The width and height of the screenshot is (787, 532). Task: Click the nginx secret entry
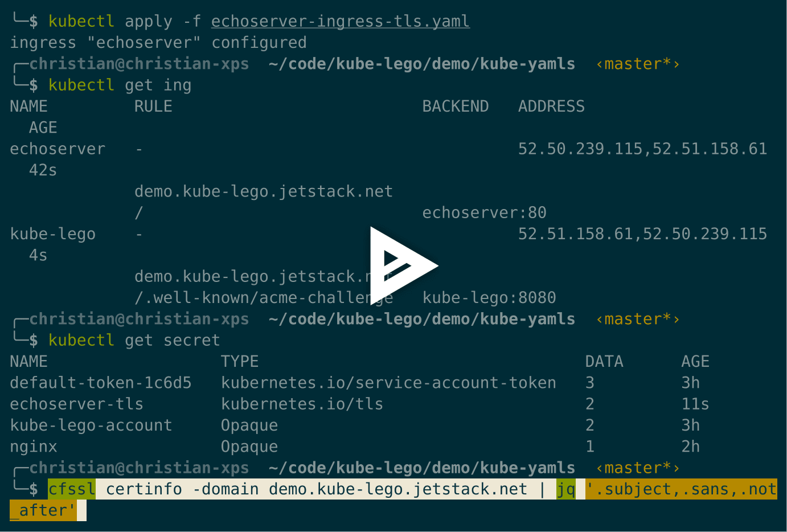click(x=33, y=446)
